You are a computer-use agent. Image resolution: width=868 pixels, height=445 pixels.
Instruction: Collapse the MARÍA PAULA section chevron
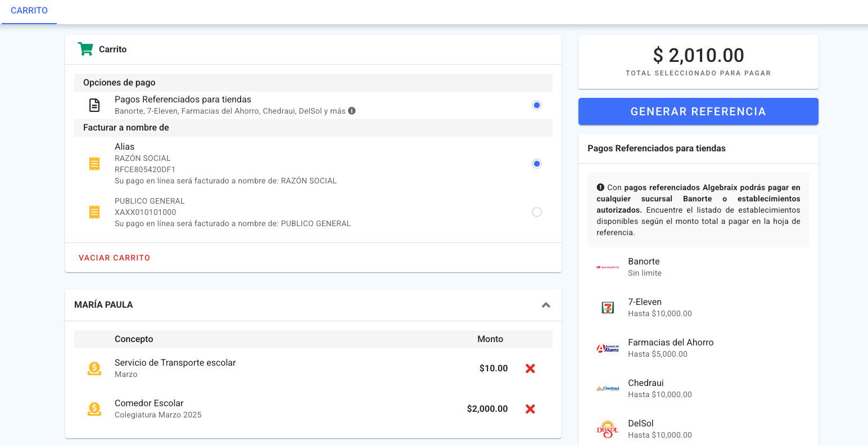546,305
